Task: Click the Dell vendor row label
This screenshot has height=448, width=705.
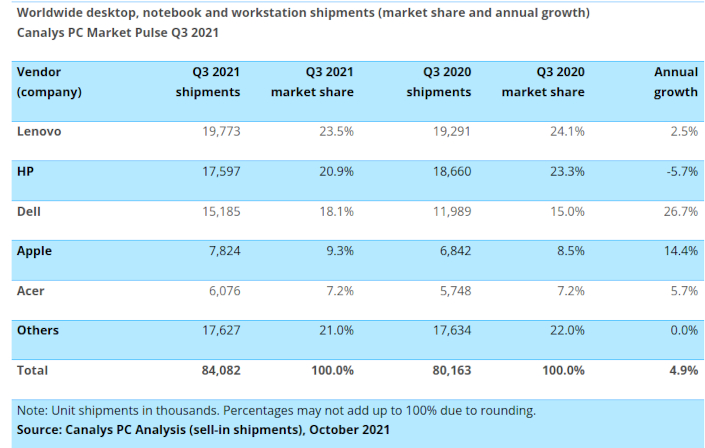Action: 28,211
